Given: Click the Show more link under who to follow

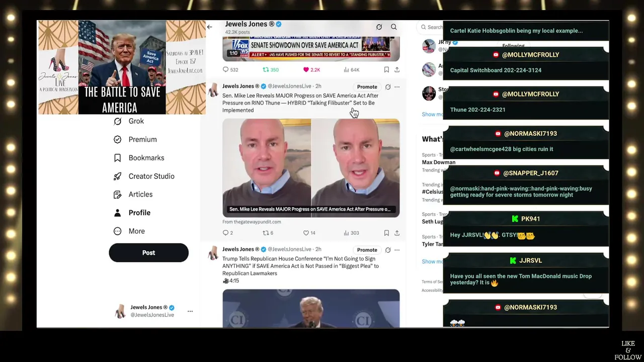Looking at the screenshot, I should (x=432, y=114).
